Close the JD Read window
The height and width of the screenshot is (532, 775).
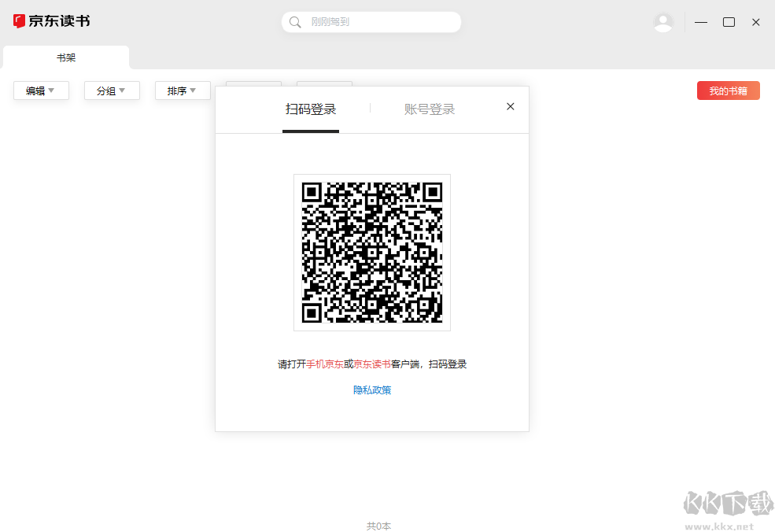756,22
